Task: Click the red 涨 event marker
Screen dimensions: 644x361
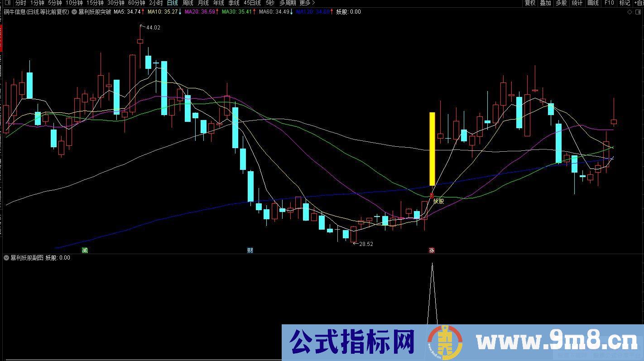Action: coord(432,250)
